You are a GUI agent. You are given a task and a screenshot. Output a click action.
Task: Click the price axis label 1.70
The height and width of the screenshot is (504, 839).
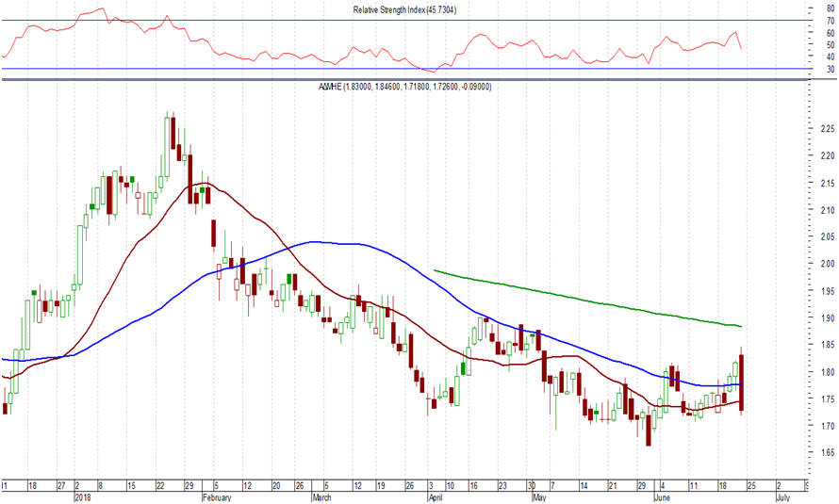coord(828,426)
